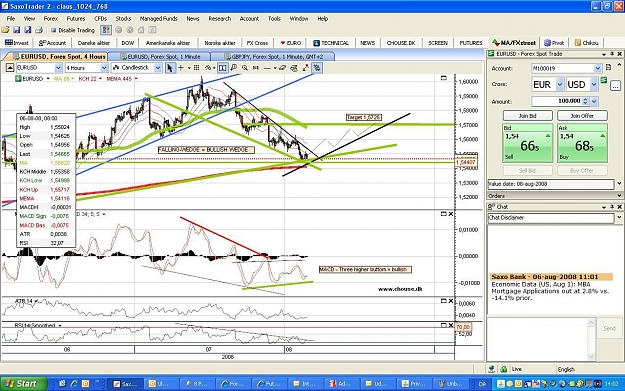Close the ATR 14 indicator pane
This screenshot has width=625, height=391.
[x=451, y=301]
